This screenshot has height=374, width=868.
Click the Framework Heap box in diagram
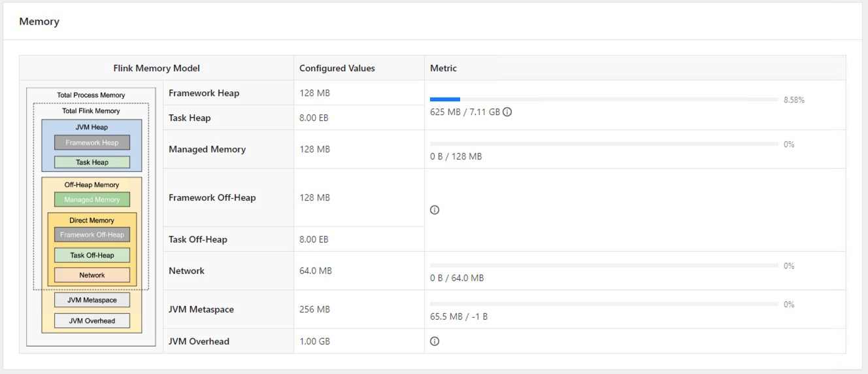[x=92, y=143]
